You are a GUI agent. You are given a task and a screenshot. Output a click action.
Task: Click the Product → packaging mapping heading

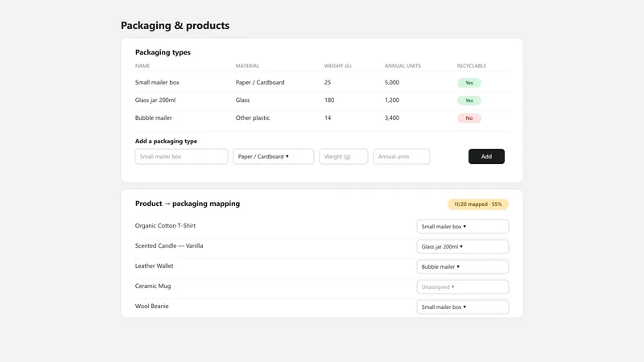188,204
